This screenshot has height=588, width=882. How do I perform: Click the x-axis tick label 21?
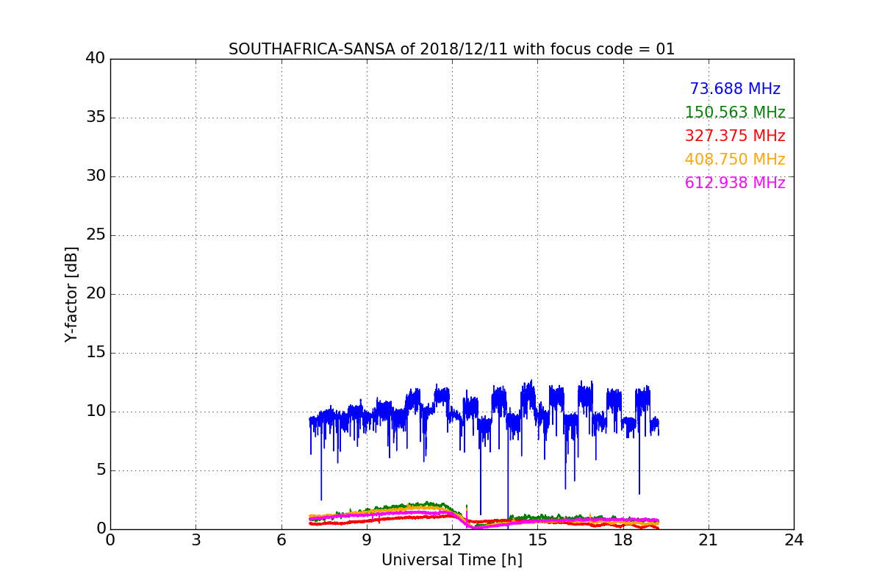point(709,540)
